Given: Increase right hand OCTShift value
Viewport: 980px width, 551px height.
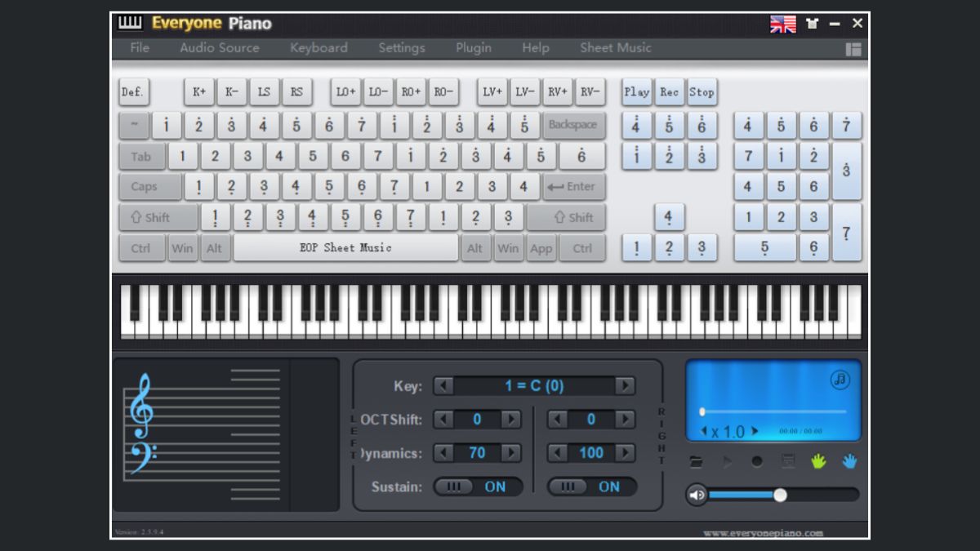Looking at the screenshot, I should 626,420.
